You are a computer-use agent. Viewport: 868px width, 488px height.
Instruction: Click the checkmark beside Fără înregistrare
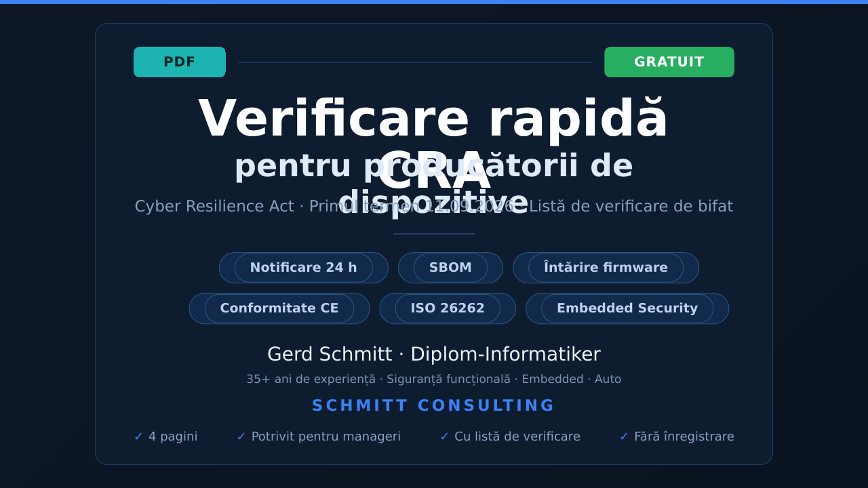[x=624, y=436]
